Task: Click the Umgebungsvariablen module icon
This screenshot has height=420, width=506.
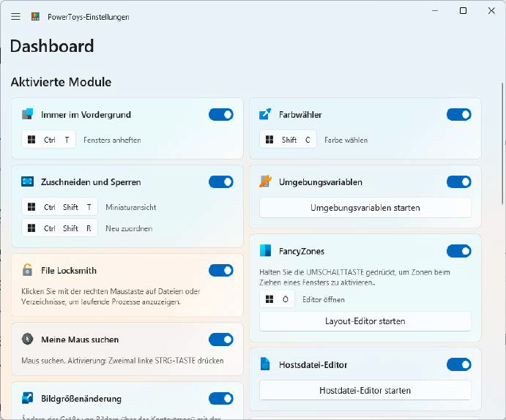Action: [x=265, y=181]
